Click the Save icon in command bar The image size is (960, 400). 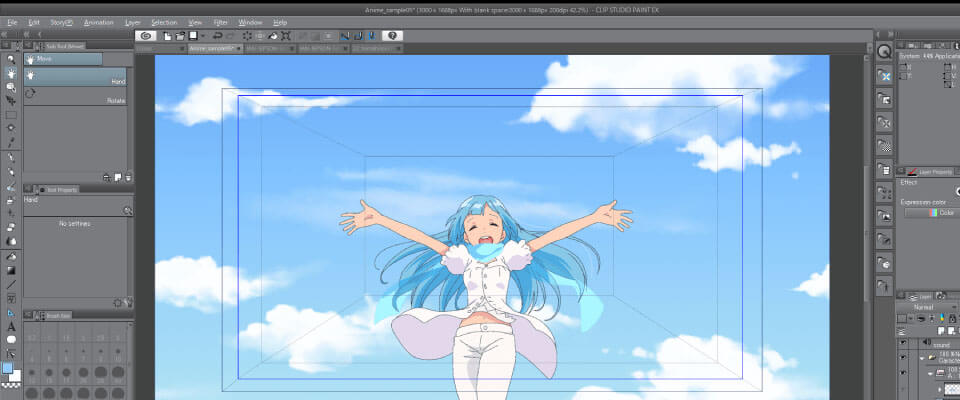pos(193,36)
